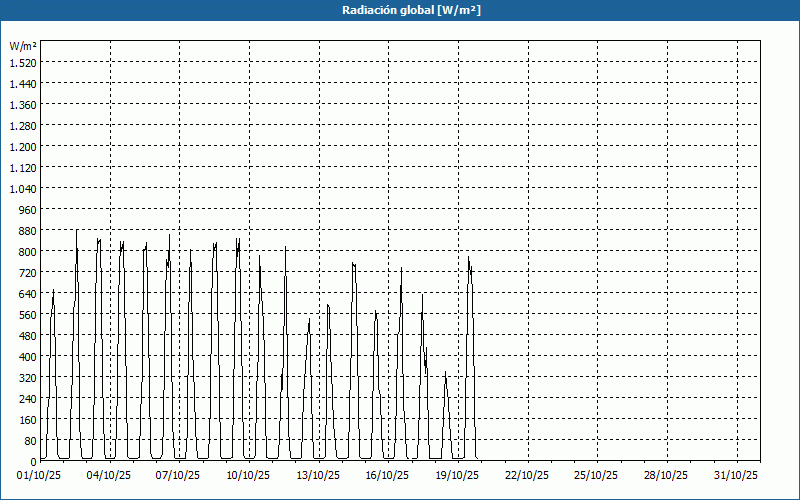The image size is (800, 500).
Task: Select the 1.040 y-axis value label
Action: pos(22,189)
